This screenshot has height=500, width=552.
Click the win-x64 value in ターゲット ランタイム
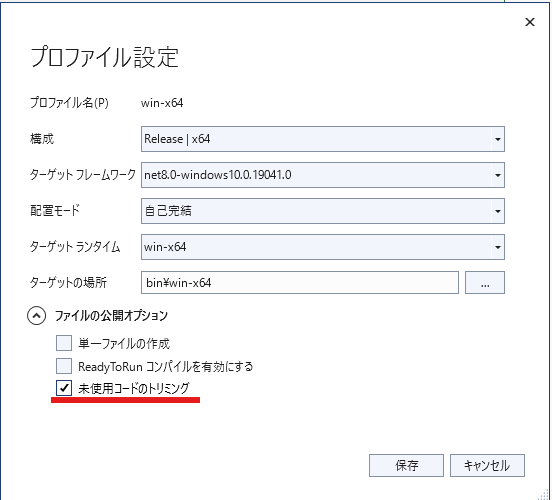165,247
